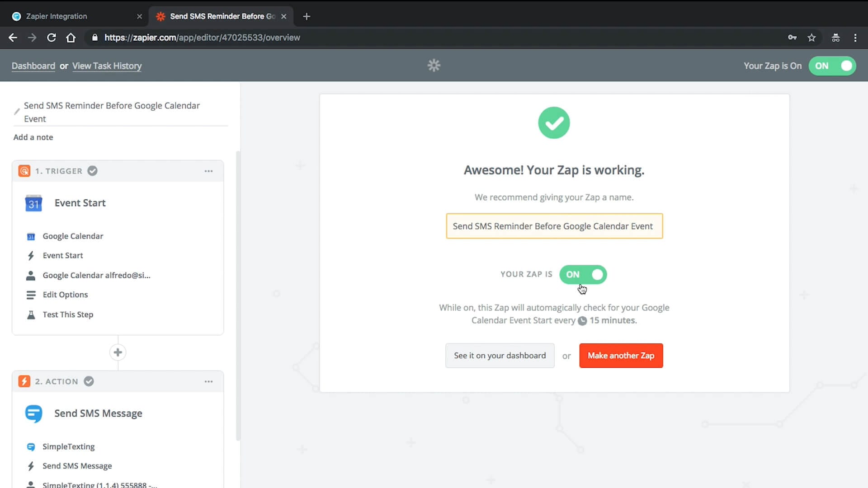Image resolution: width=868 pixels, height=488 pixels.
Task: Click the green success checkmark circle
Action: click(554, 123)
